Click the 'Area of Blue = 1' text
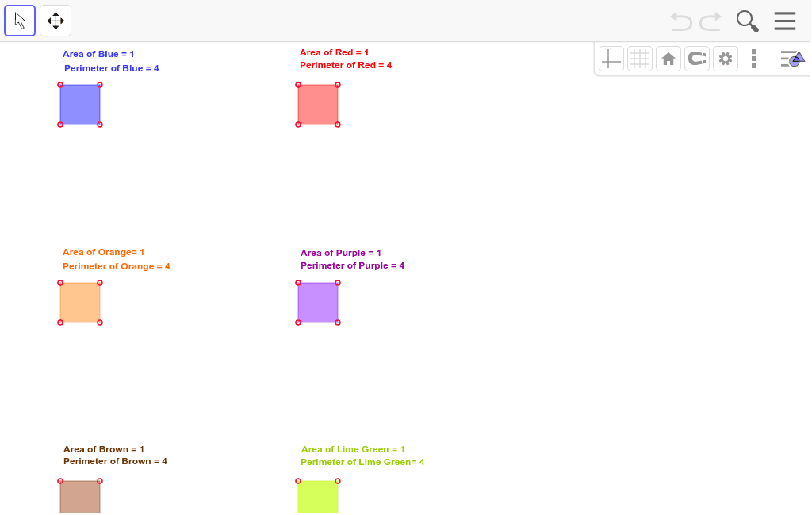This screenshot has width=812, height=515. pyautogui.click(x=98, y=54)
